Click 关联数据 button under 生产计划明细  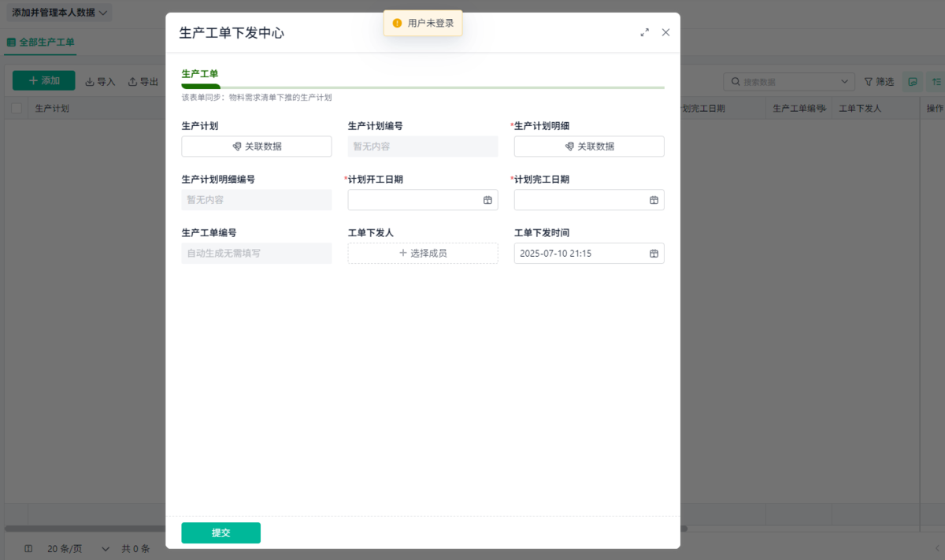click(589, 146)
